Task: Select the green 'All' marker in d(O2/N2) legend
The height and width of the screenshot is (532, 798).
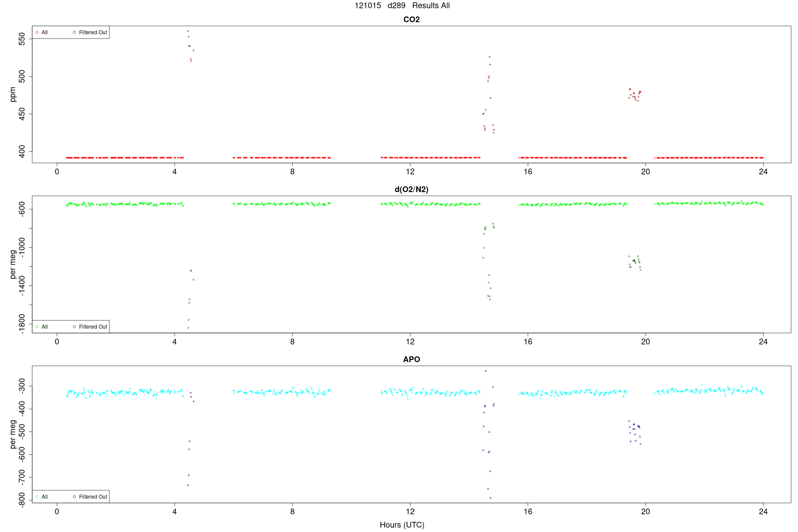Action: pyautogui.click(x=37, y=327)
